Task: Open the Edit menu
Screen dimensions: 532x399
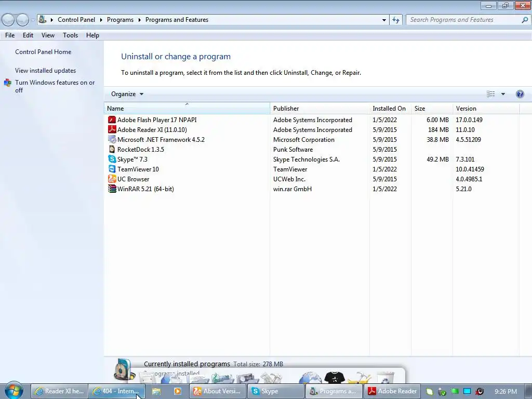Action: click(x=28, y=35)
